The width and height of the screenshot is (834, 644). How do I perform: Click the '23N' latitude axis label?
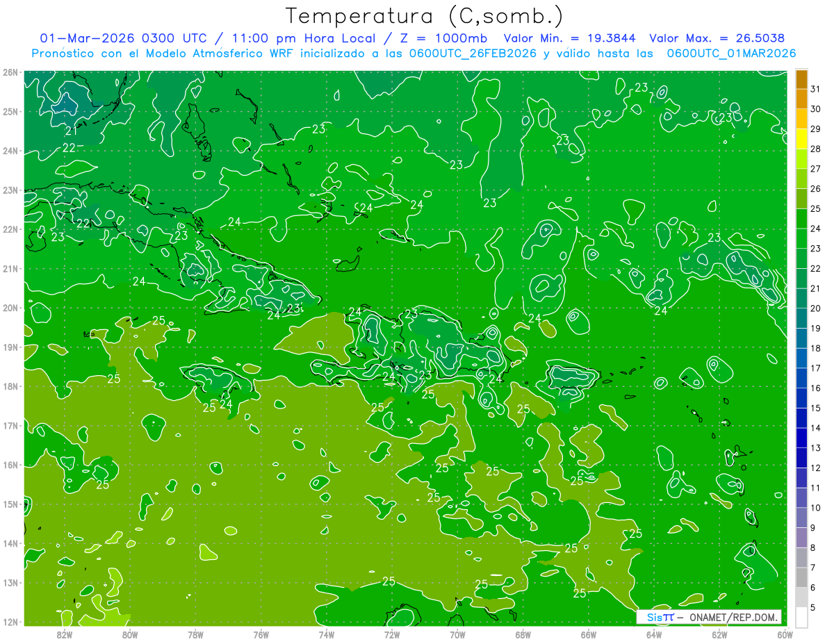10,190
